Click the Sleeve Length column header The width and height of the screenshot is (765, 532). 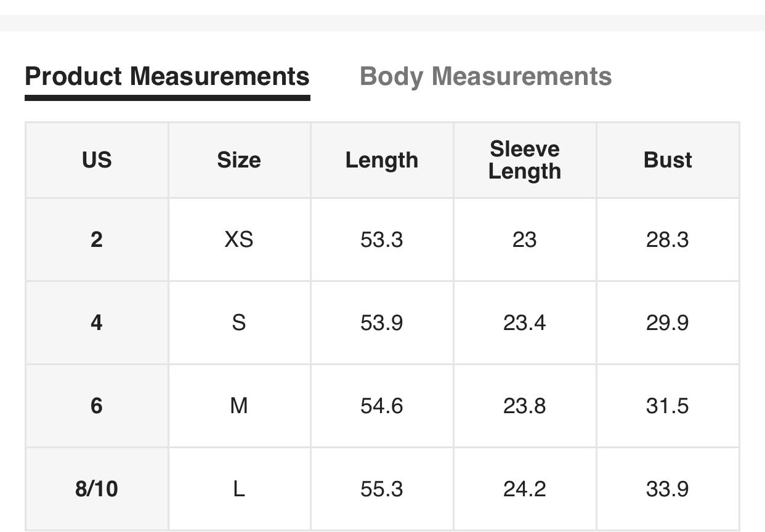click(525, 160)
